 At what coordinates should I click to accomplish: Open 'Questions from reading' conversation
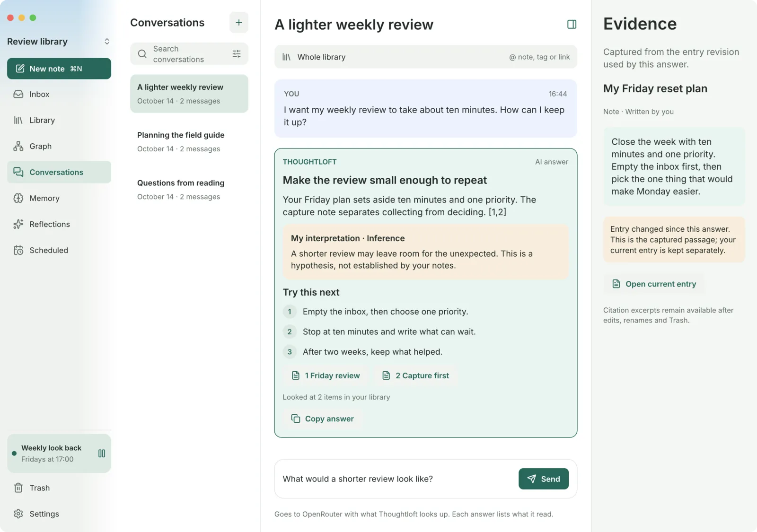(x=189, y=189)
